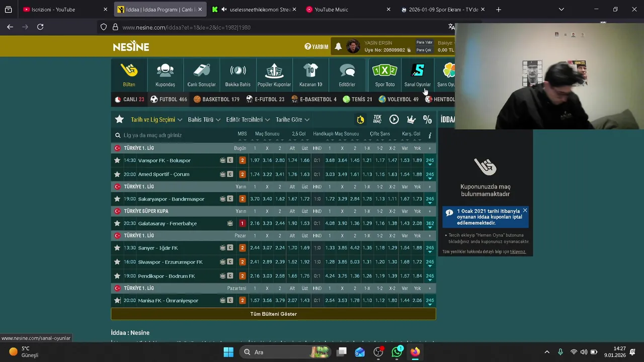The height and width of the screenshot is (362, 644).
Task: Click the info icon beside Karş. Gol
Action: tap(430, 135)
